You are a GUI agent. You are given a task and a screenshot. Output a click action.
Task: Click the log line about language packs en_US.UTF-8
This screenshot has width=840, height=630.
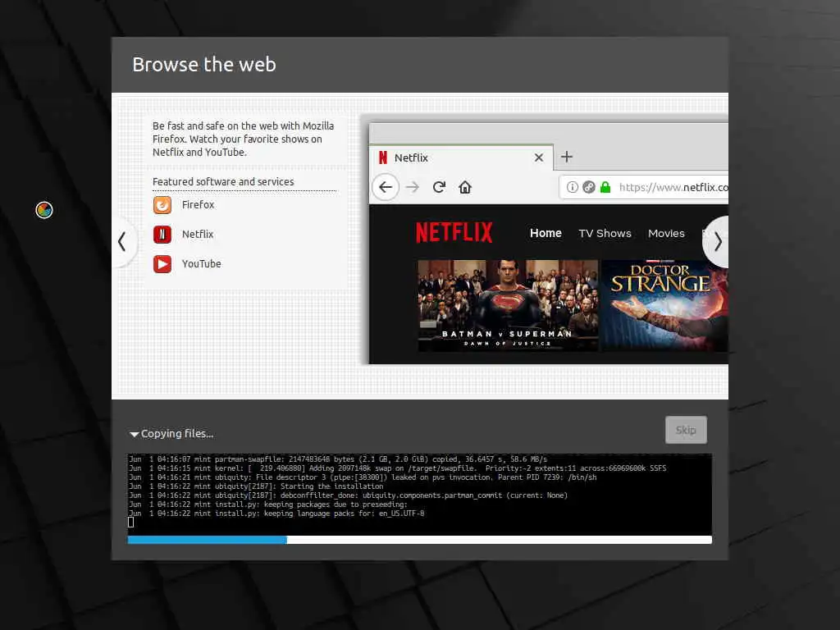(276, 514)
